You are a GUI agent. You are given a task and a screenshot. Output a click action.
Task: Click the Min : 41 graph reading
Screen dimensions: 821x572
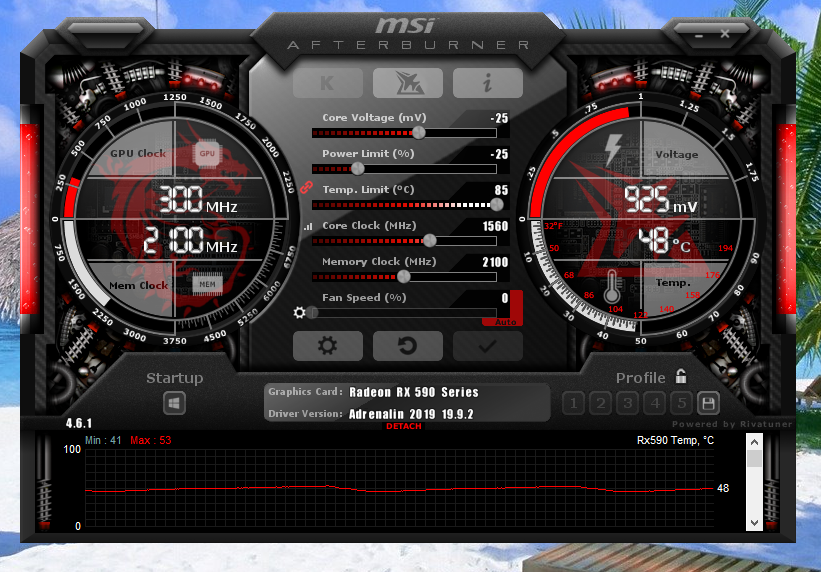tap(103, 441)
